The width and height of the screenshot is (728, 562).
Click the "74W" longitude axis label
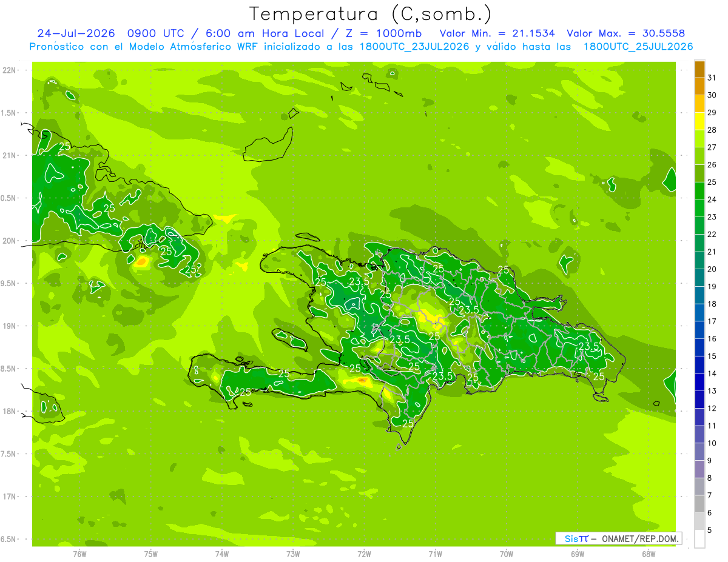(x=222, y=554)
